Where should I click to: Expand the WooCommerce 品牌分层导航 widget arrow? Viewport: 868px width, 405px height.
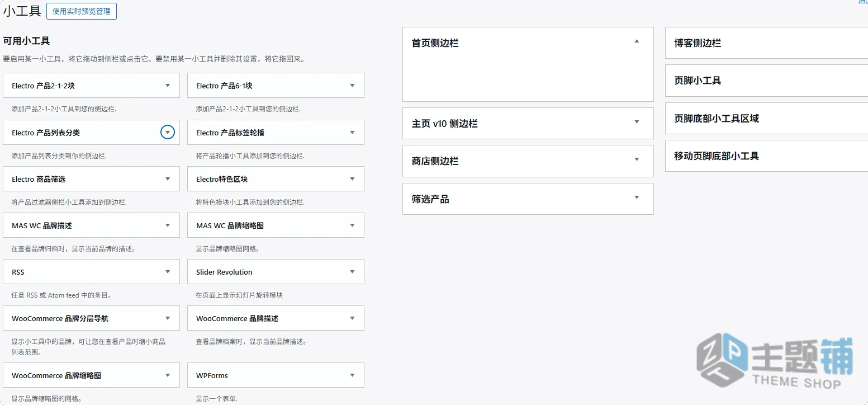coord(168,318)
